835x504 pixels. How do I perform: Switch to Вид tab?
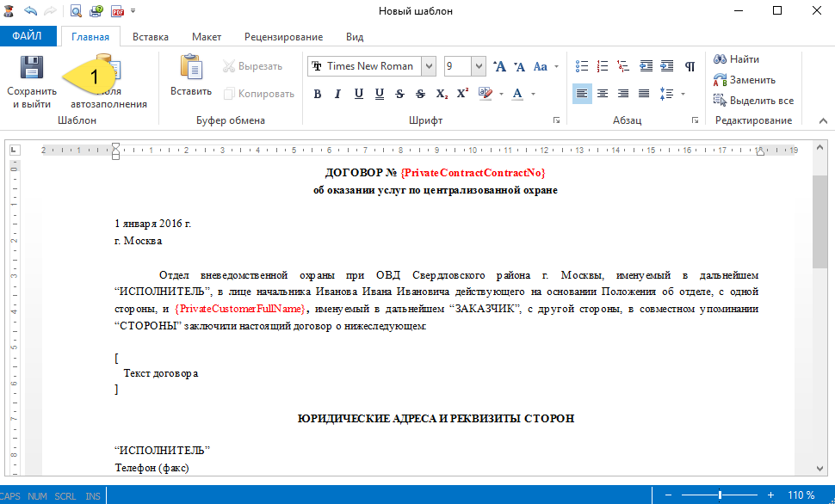355,37
